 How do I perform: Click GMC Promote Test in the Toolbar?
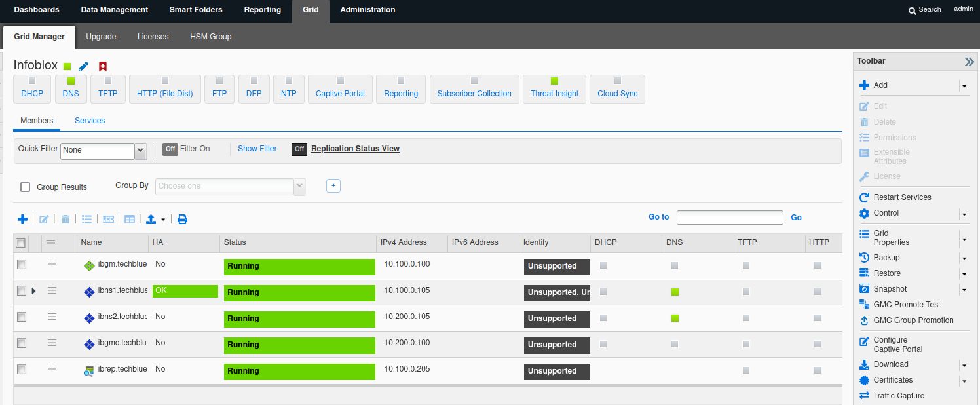(907, 305)
